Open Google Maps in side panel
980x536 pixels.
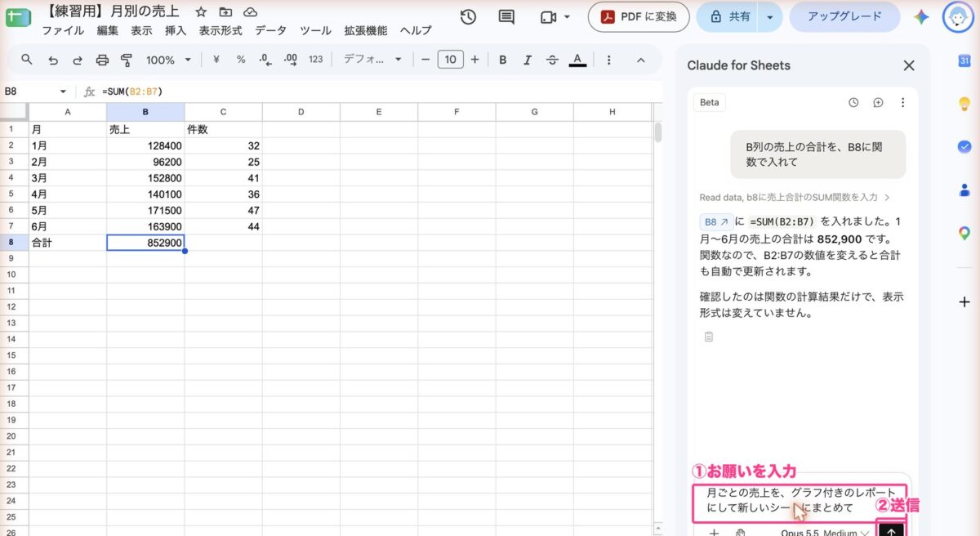964,233
